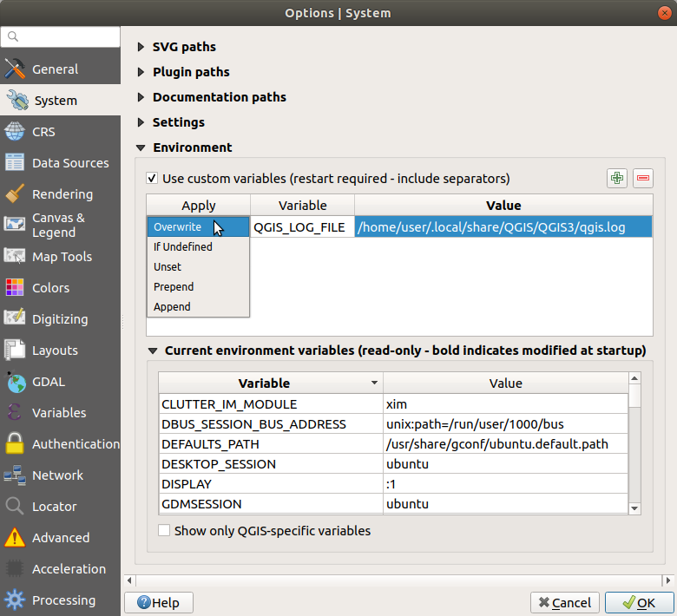The image size is (677, 616).
Task: Switch to the Network settings tab
Action: [x=57, y=475]
